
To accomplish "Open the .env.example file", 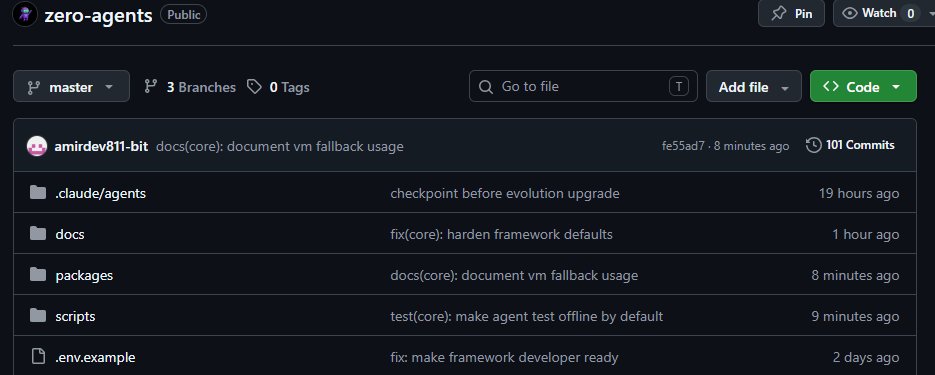I will click(95, 357).
